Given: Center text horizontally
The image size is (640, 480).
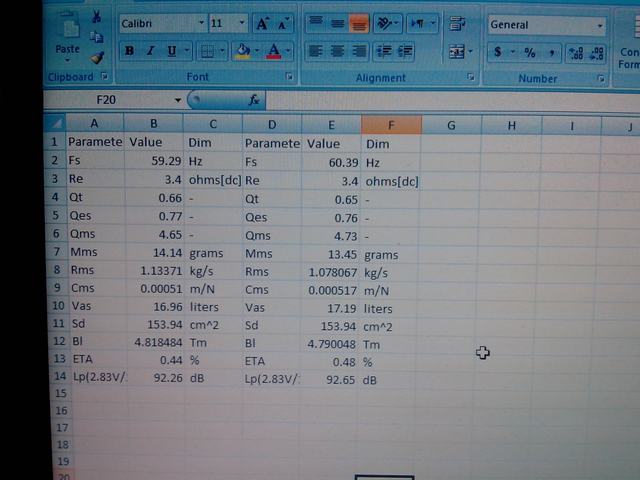Looking at the screenshot, I should tap(337, 51).
